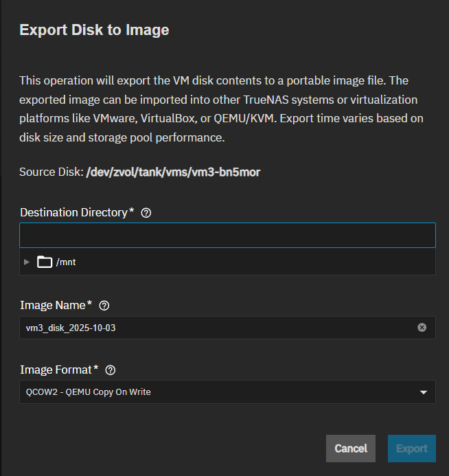Select the /mnt directory label
The height and width of the screenshot is (476, 449).
66,262
